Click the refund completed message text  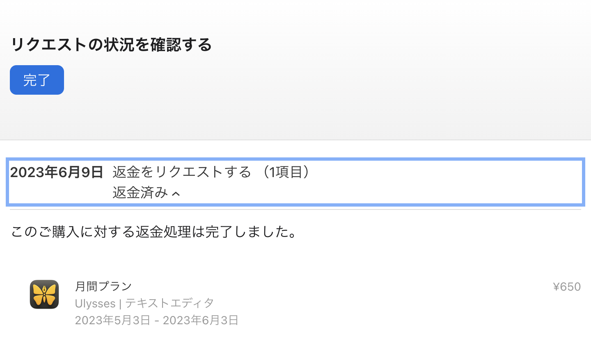click(x=154, y=232)
